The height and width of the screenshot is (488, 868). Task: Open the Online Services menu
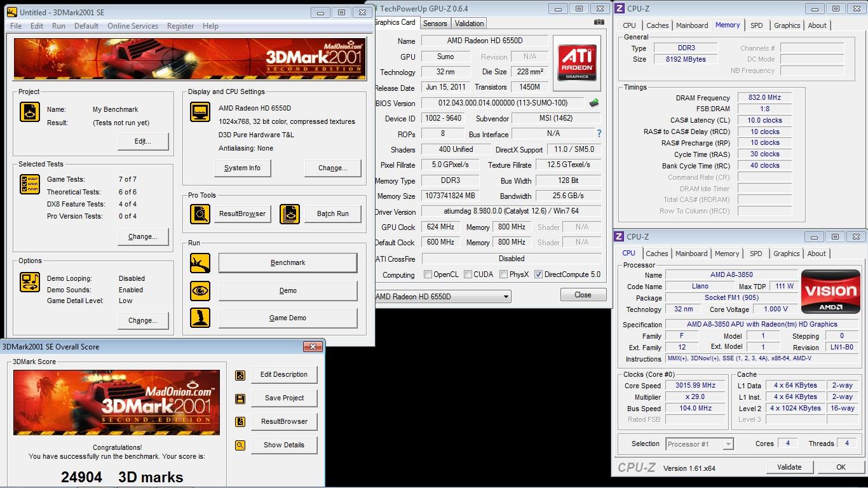[133, 26]
